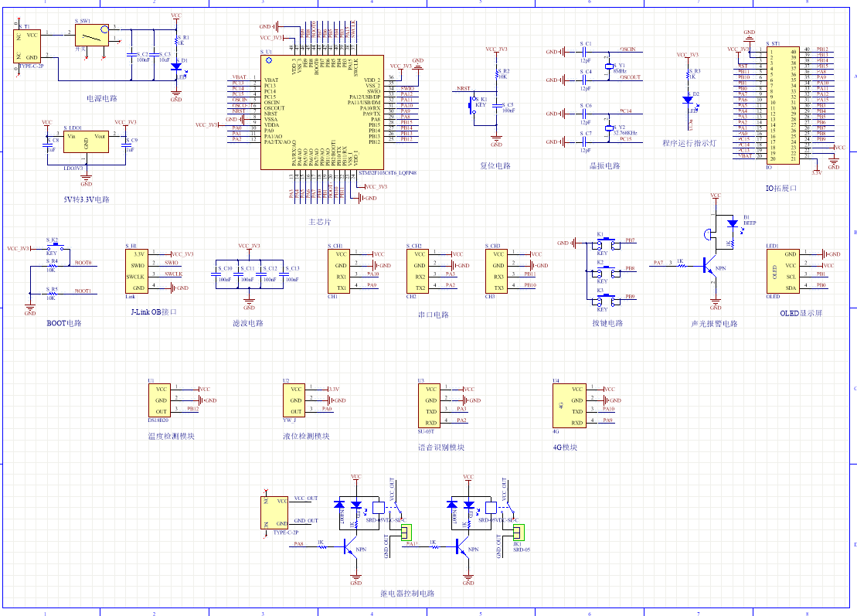
Task: Click the S_CH3 serial port connector
Action: (x=496, y=271)
